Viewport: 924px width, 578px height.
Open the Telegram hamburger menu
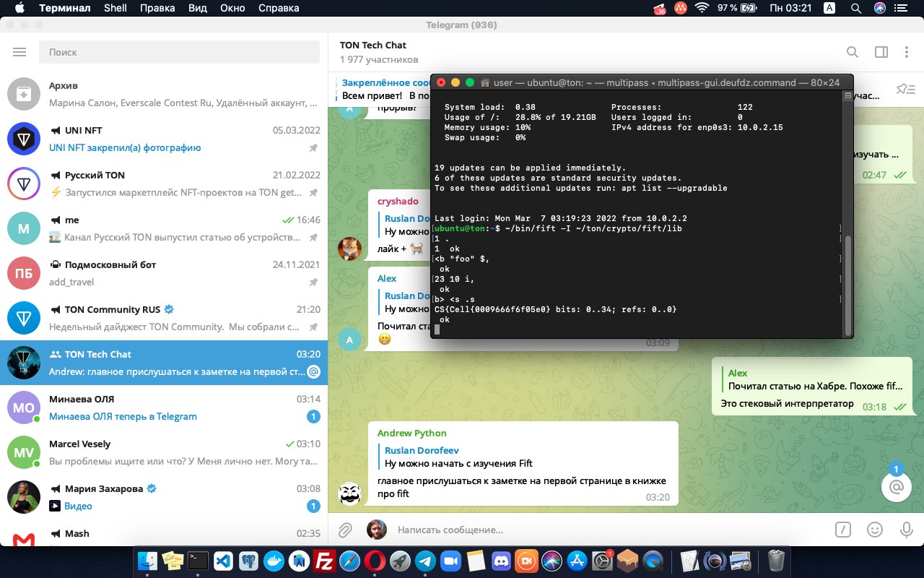(19, 52)
